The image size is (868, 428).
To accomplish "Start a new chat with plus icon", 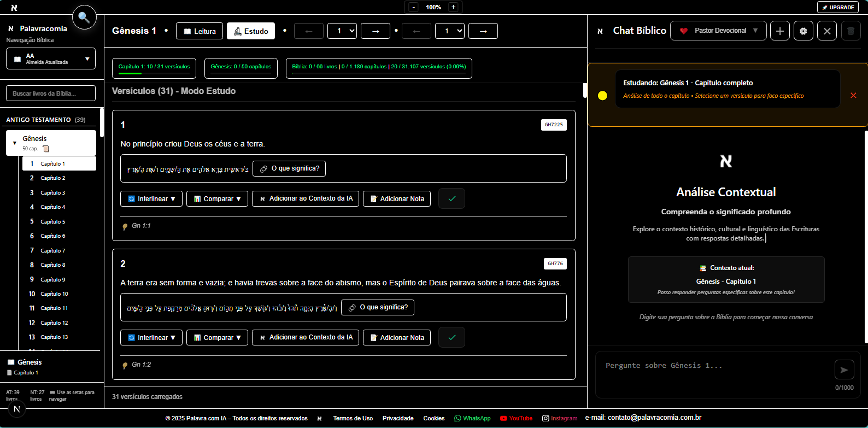I will click(779, 31).
